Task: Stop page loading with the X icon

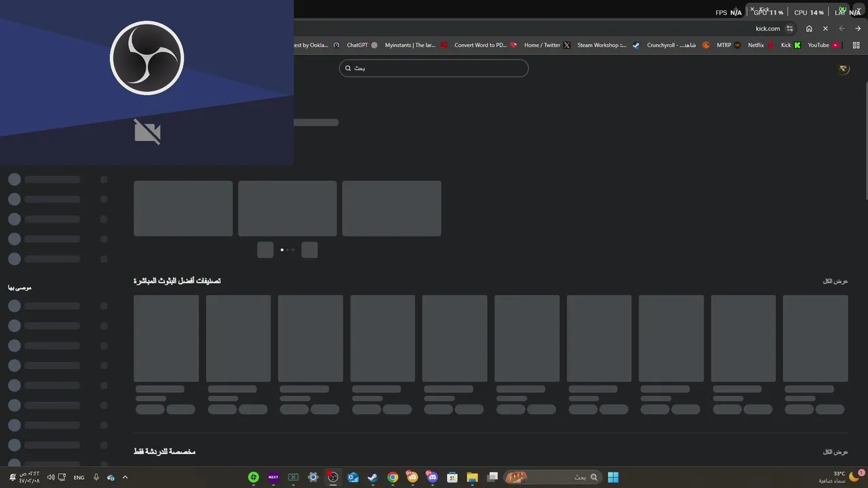Action: tap(825, 28)
